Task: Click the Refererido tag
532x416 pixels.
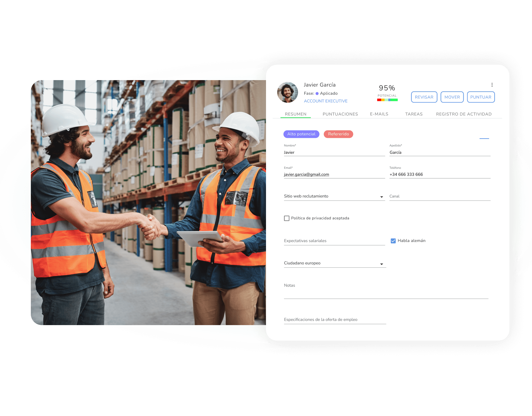Action: (x=338, y=134)
